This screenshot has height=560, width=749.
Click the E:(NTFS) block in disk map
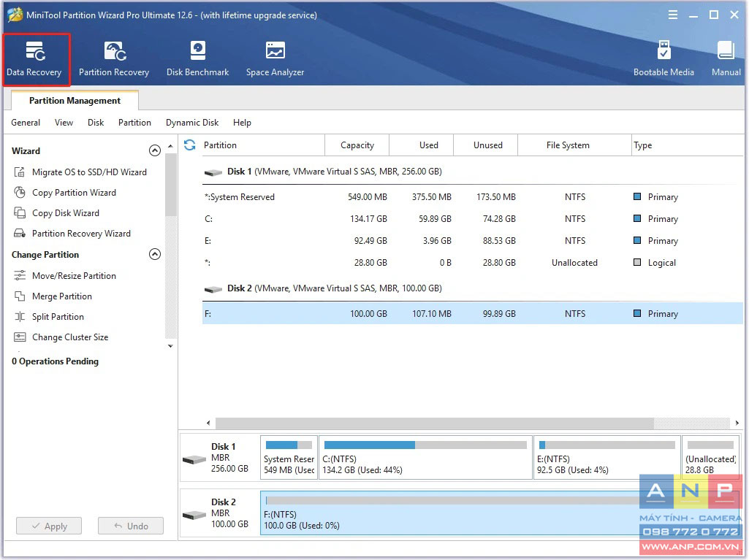607,457
